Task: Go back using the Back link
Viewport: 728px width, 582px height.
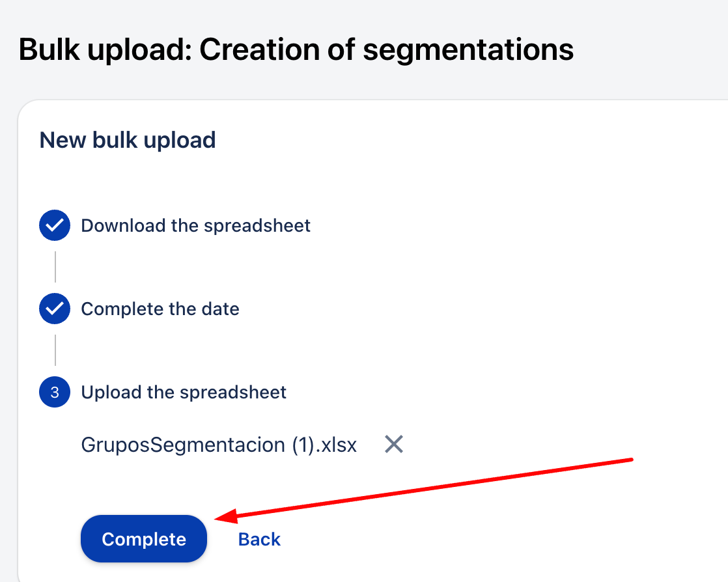Action: click(x=259, y=539)
